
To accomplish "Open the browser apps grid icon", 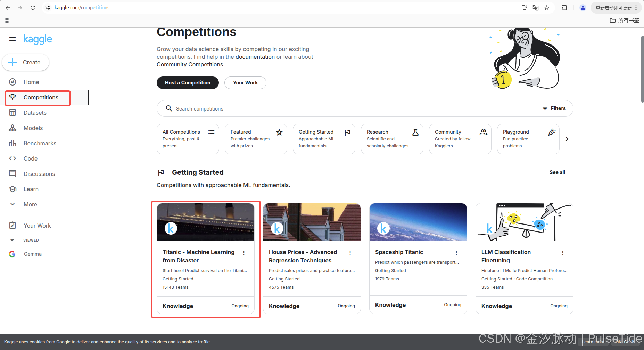I will coord(7,21).
